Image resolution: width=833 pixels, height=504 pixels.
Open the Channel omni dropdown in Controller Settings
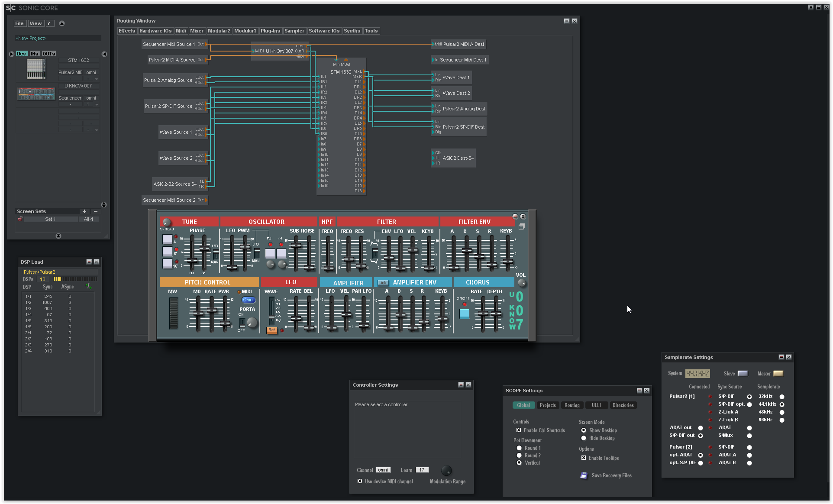tap(383, 470)
